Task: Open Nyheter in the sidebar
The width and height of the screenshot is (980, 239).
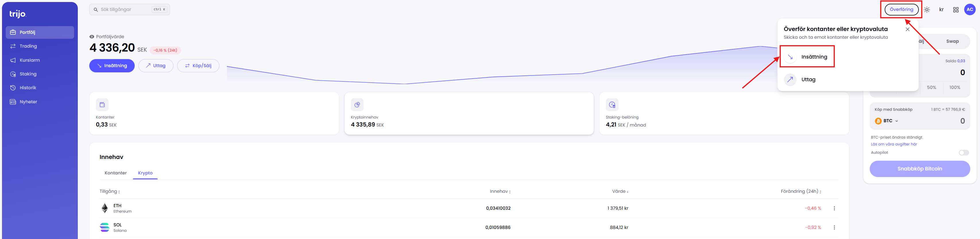Action: [40, 102]
